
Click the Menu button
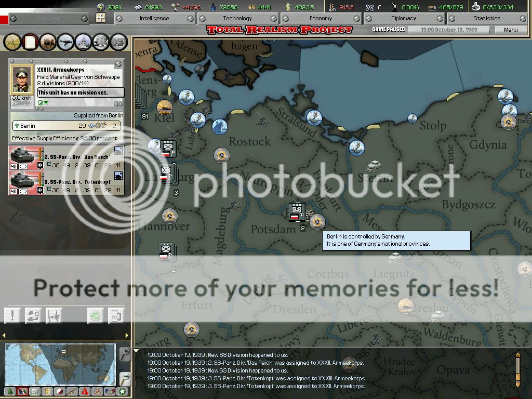[x=511, y=30]
